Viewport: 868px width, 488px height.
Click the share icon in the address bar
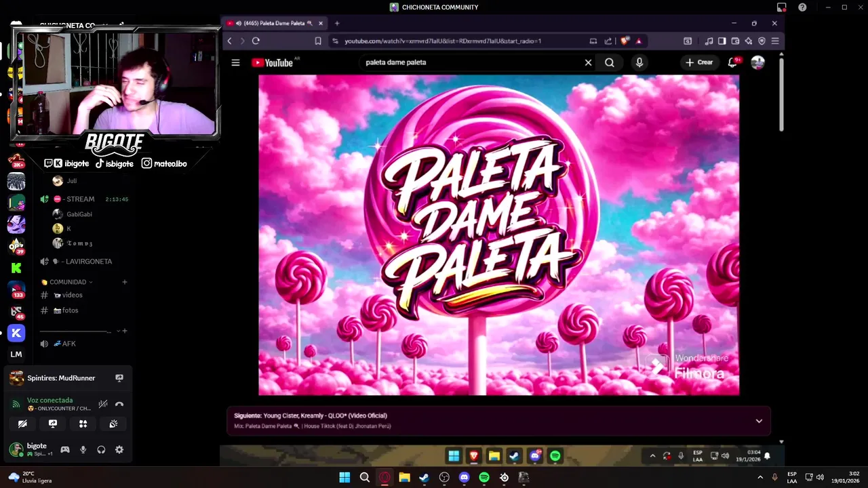pos(608,41)
